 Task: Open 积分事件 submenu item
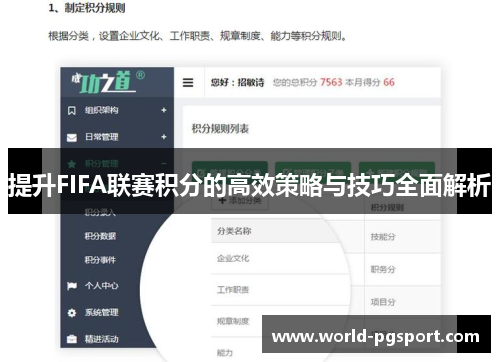[x=100, y=260]
